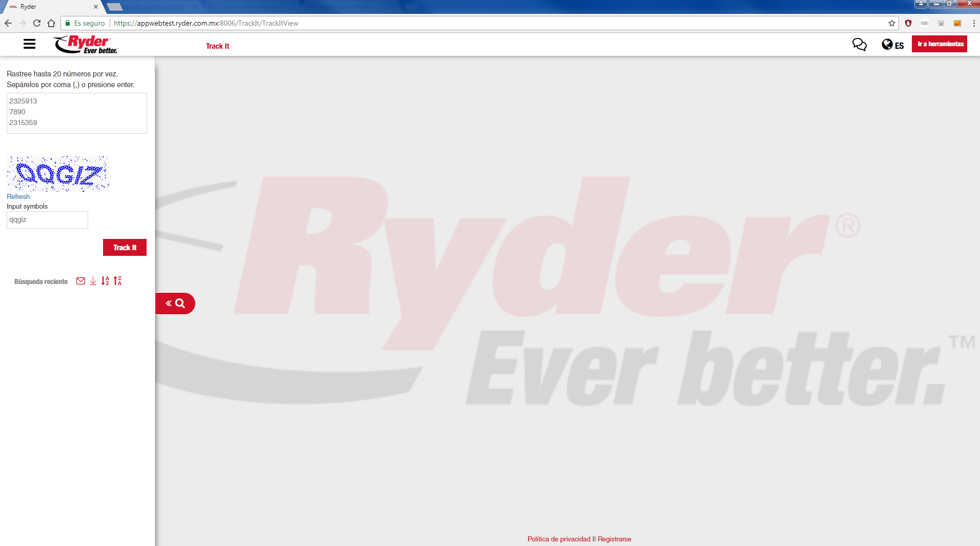Viewport: 980px width, 546px height.
Task: Open the hamburger navigation menu
Action: (29, 44)
